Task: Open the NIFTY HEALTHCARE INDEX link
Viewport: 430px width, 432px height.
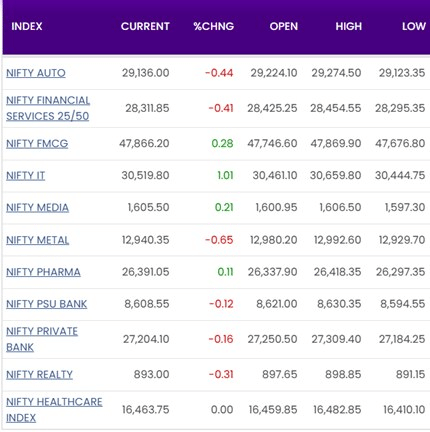Action: coord(54,410)
